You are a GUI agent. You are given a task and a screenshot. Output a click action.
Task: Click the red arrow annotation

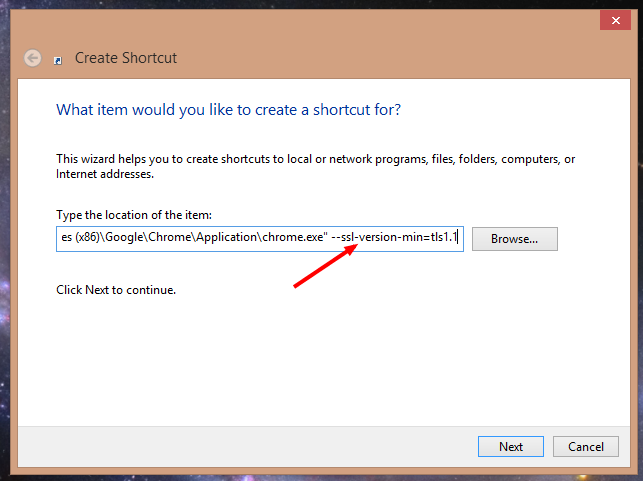point(322,268)
